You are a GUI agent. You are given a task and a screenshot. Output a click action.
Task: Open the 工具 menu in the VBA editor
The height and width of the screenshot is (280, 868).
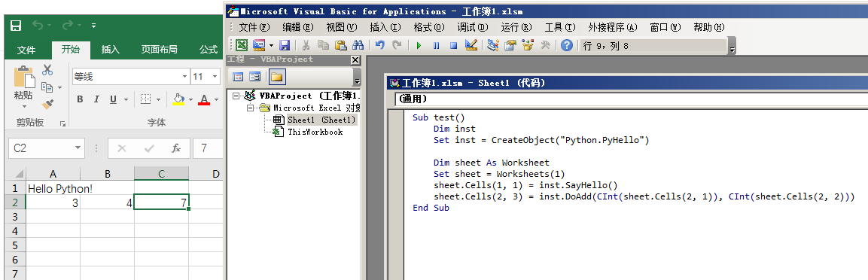pos(560,27)
